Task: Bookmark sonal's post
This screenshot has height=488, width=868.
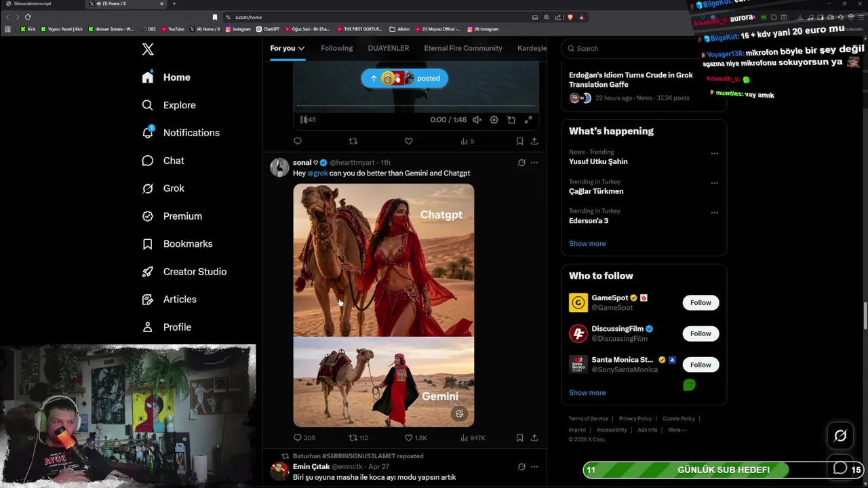Action: (x=519, y=438)
